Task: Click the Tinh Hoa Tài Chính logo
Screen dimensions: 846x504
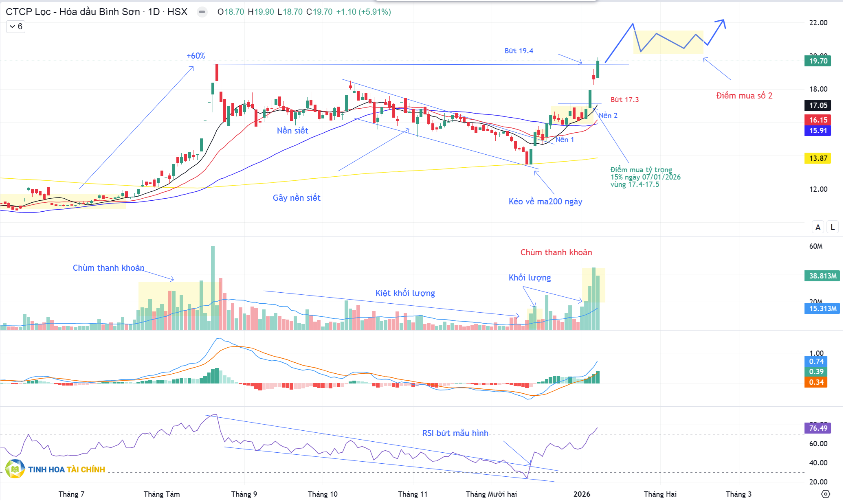Action: 55,469
